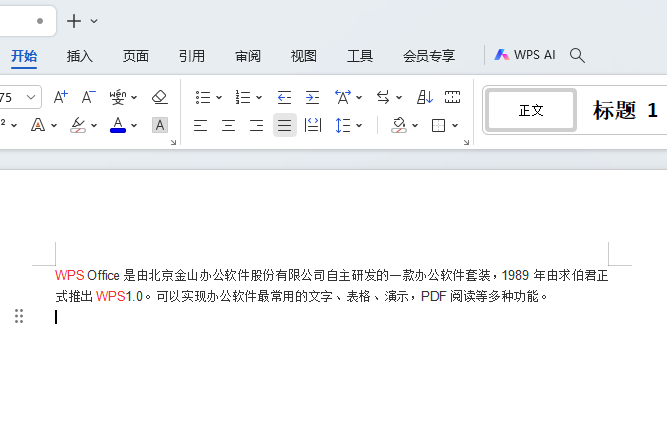Apply the text effect A icon
The width and height of the screenshot is (667, 443).
(x=38, y=125)
